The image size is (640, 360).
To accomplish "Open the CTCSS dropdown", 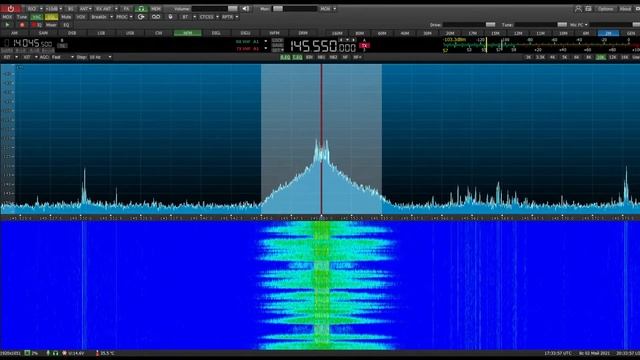I will pyautogui.click(x=209, y=17).
